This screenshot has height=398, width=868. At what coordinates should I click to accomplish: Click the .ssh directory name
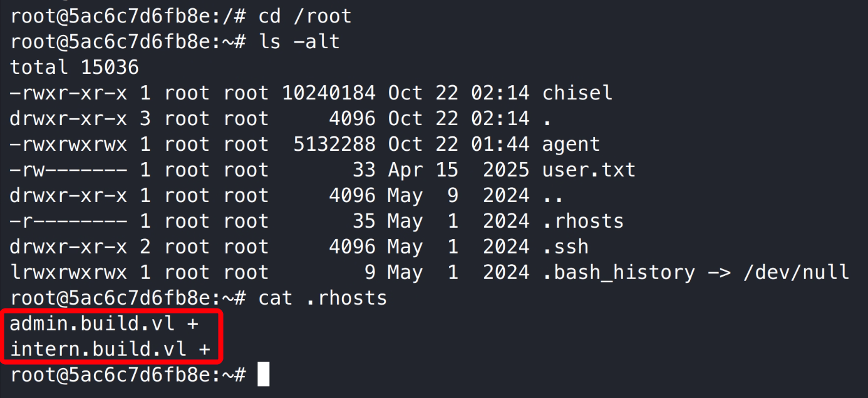pyautogui.click(x=566, y=247)
